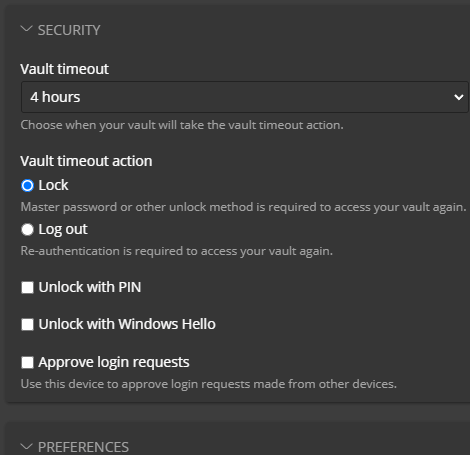Collapse the Security section chevron
The height and width of the screenshot is (455, 470).
pos(26,29)
